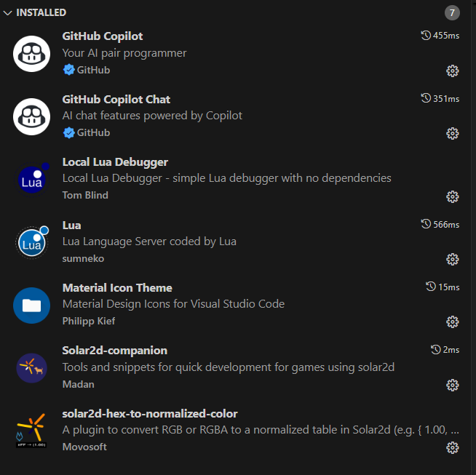Viewport: 476px width, 475px height.
Task: Click the Solar2d-companion extension logo
Action: tap(31, 368)
